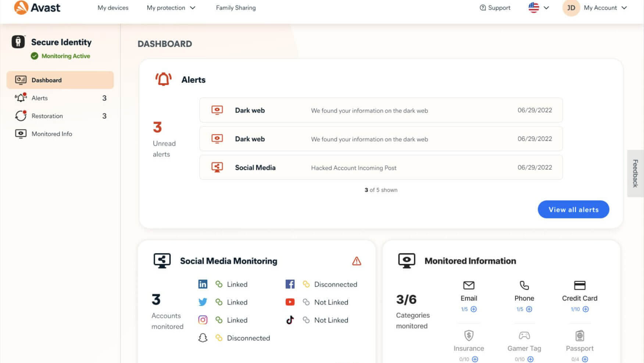This screenshot has width=644, height=363.
Task: Add insurance info with the plus icon
Action: pos(475,359)
